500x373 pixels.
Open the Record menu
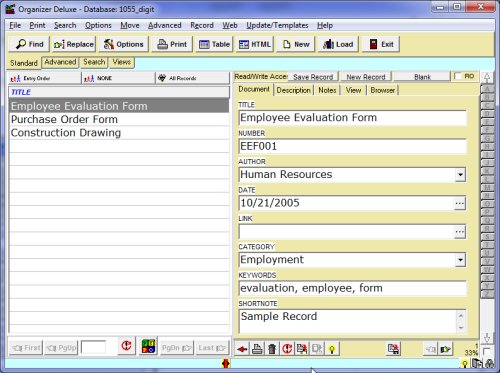202,25
